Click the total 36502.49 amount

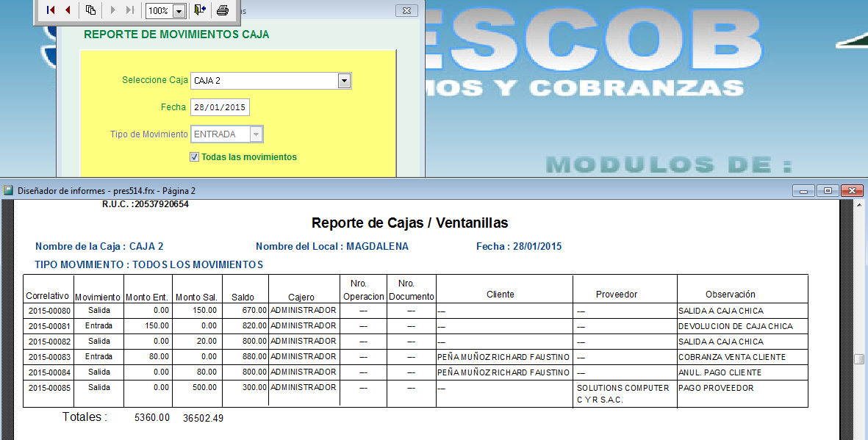(x=203, y=419)
